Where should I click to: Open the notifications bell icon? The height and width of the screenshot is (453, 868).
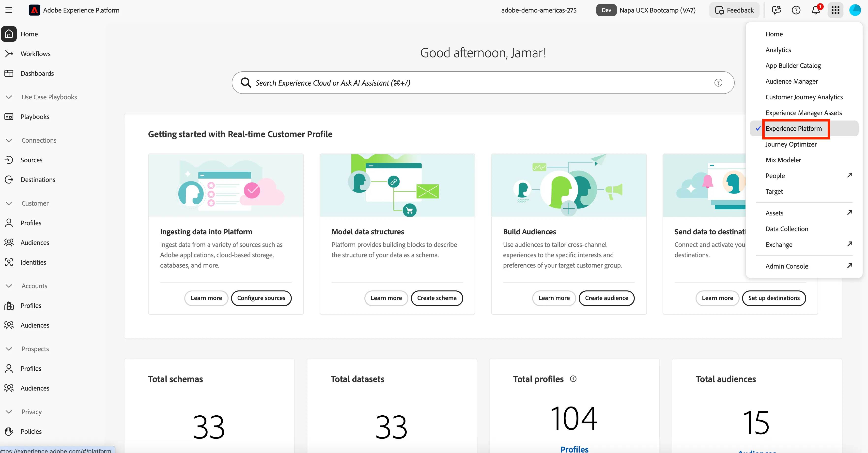[x=816, y=10]
